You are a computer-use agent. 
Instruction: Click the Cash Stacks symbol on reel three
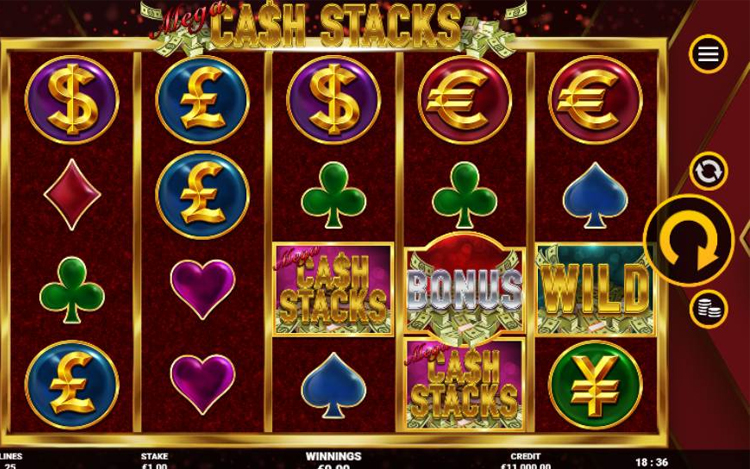[333, 289]
